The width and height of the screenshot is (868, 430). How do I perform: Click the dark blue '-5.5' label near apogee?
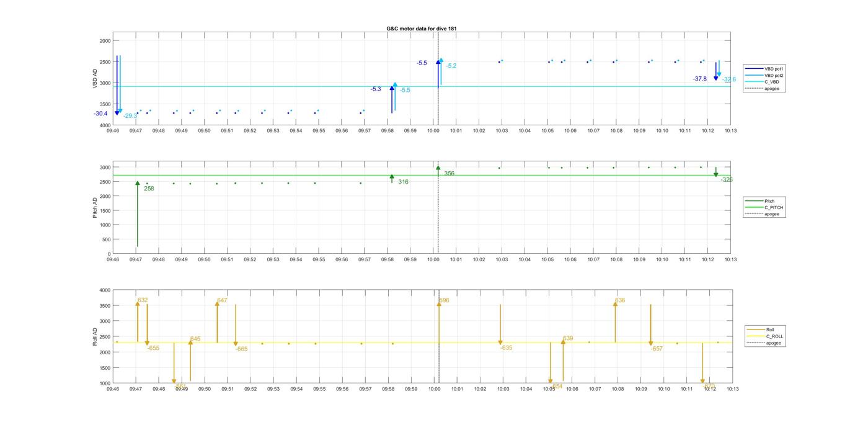click(x=422, y=63)
